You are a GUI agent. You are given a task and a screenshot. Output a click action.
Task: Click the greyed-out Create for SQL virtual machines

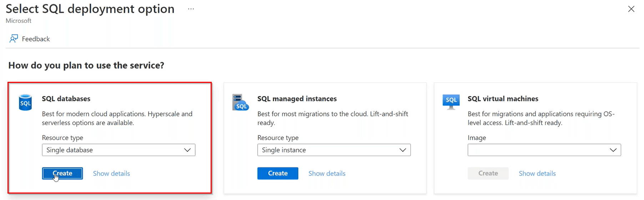click(488, 173)
